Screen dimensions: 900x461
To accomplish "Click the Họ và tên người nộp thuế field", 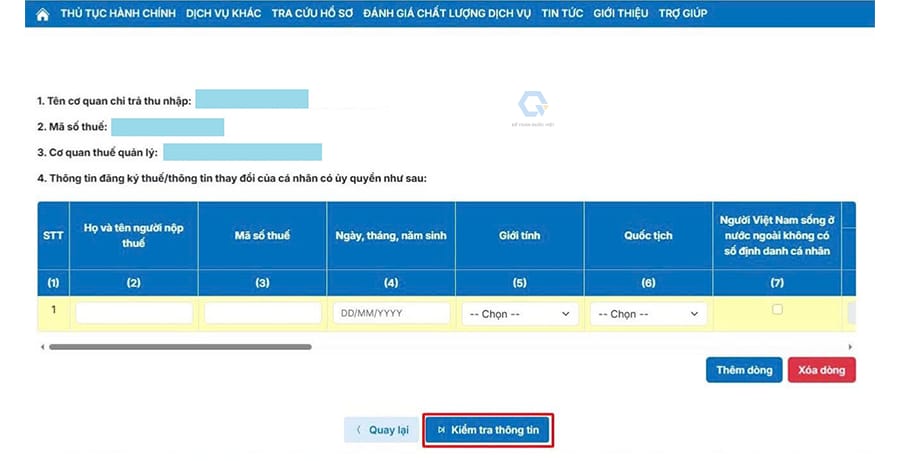I will pos(134,313).
